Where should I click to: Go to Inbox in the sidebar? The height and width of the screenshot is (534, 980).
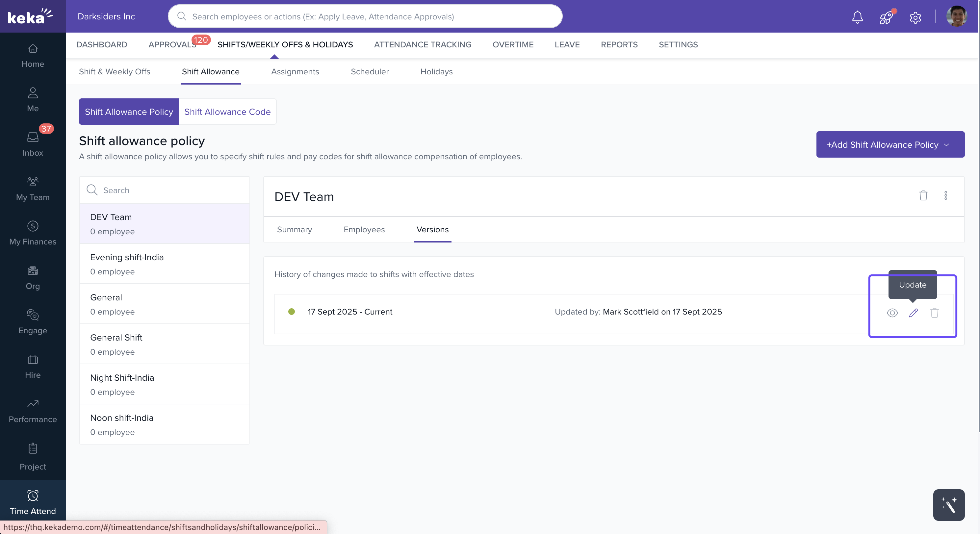pos(33,144)
